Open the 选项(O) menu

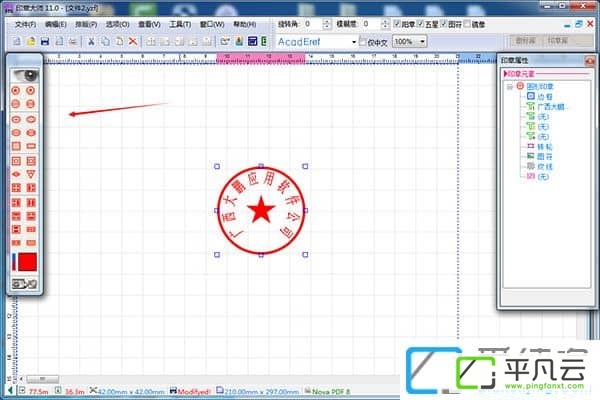[x=117, y=24]
